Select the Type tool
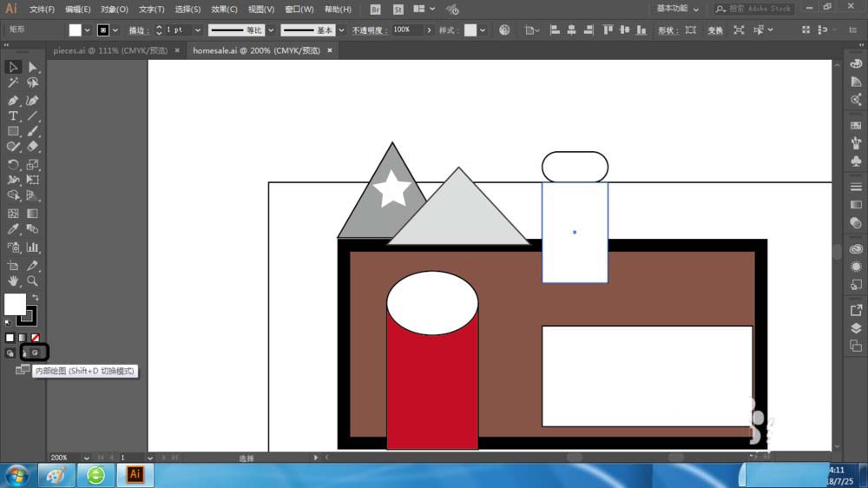 point(13,115)
